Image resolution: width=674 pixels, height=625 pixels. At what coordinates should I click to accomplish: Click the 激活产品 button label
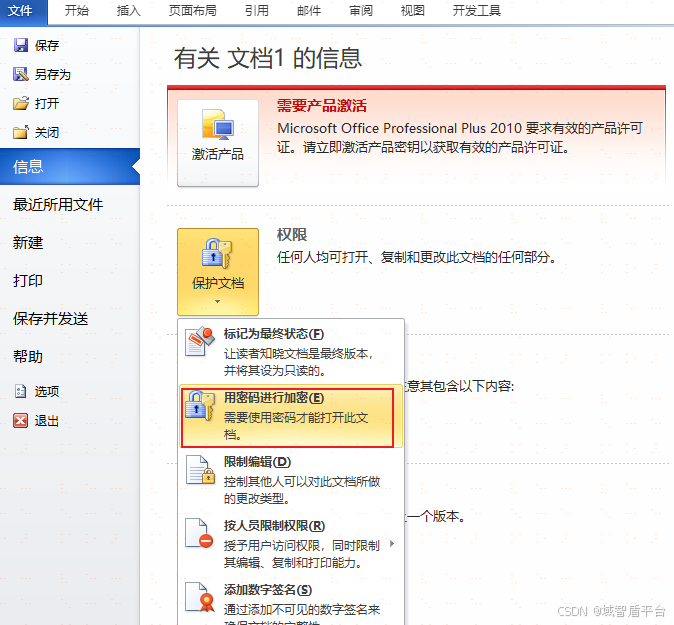(218, 154)
